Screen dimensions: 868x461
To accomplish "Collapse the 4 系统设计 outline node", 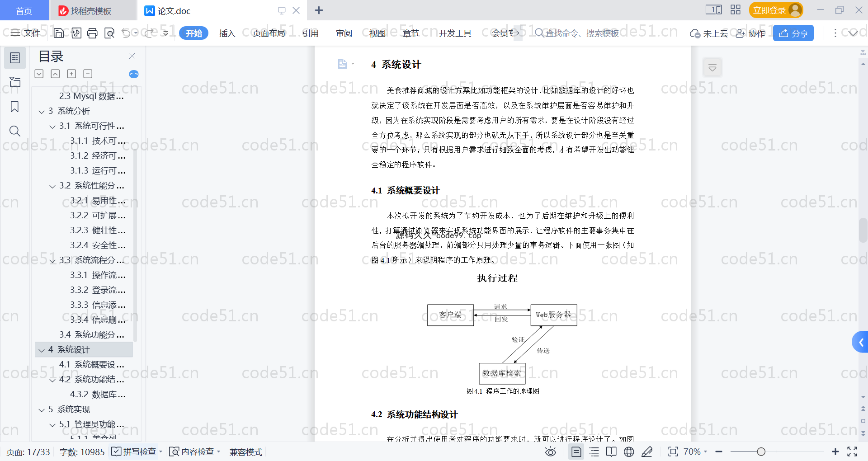I will tap(42, 350).
